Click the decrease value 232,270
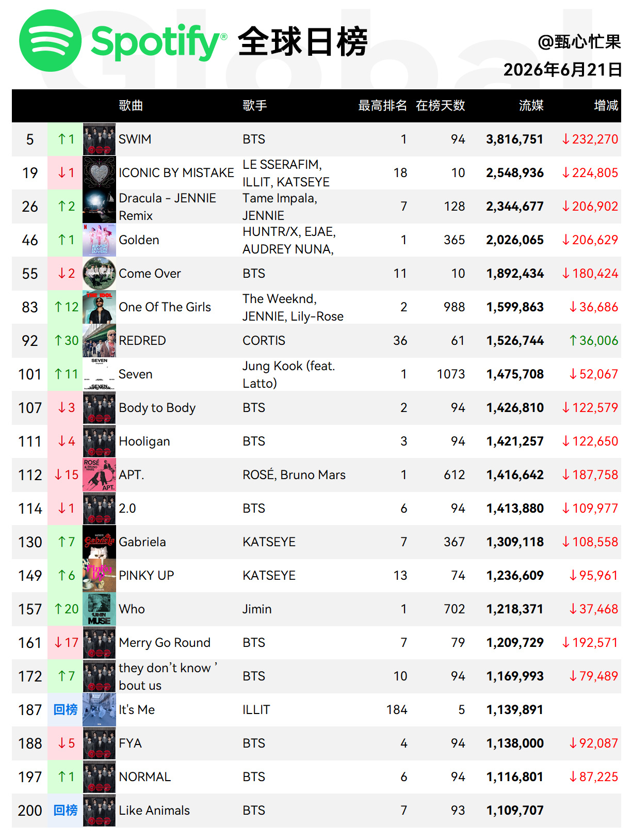Screen dimensions: 632x840 590,139
